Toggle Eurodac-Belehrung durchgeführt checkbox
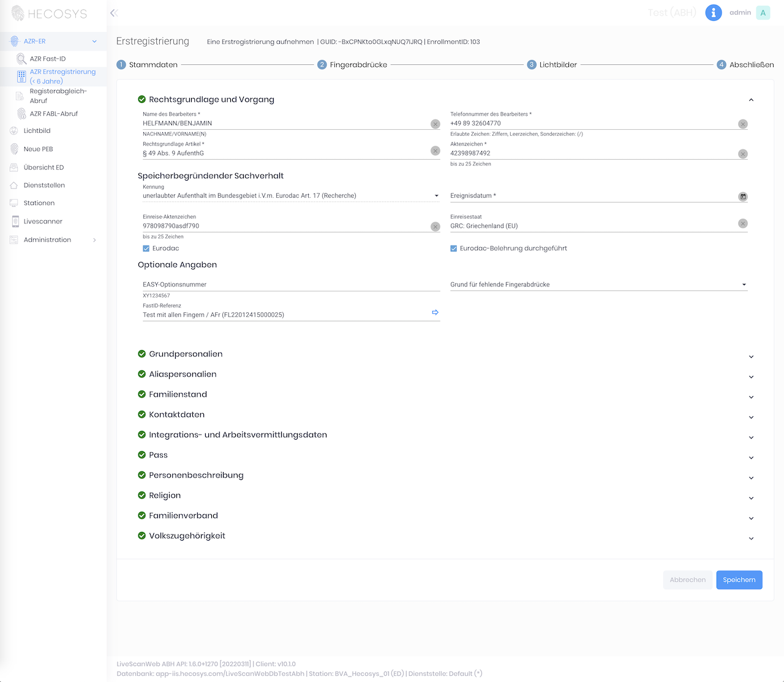Screen dimensions: 784x682 click(454, 249)
